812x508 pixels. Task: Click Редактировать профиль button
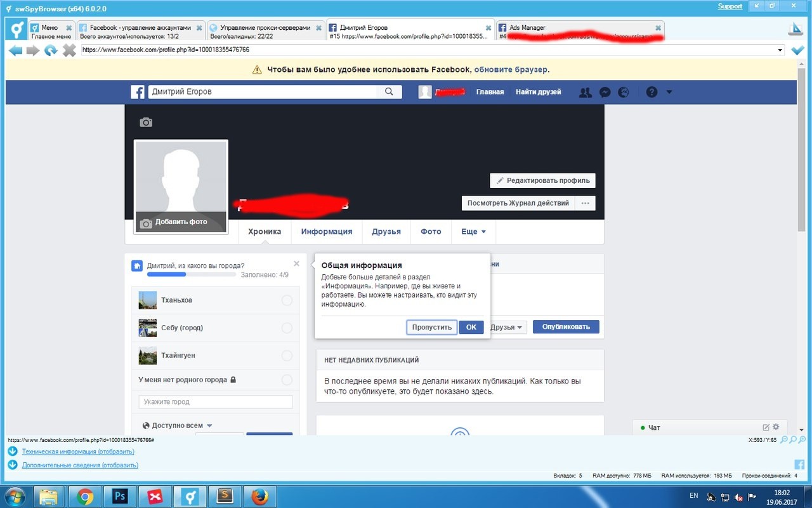tap(542, 180)
